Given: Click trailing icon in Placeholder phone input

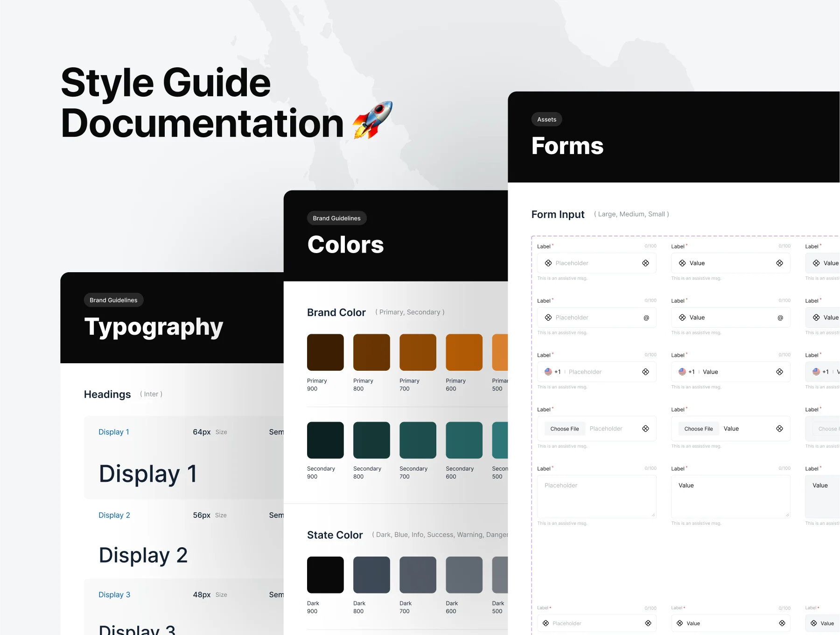Looking at the screenshot, I should coord(645,372).
